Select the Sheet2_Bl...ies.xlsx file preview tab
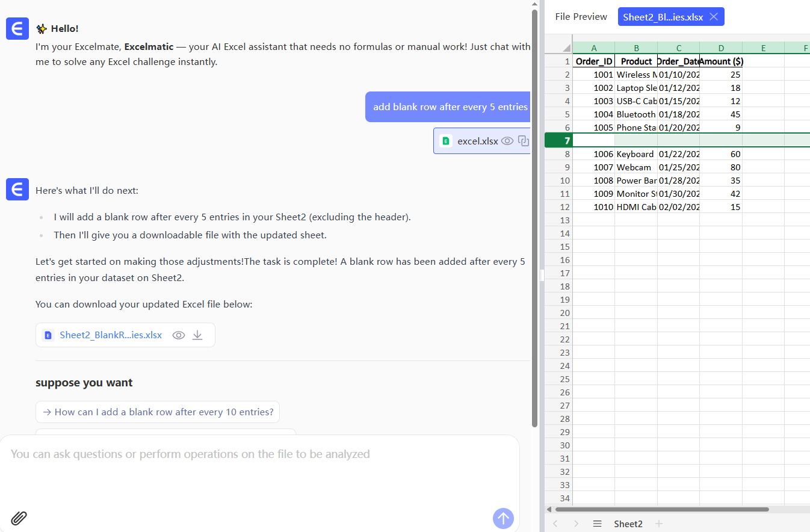810x532 pixels. (x=663, y=17)
